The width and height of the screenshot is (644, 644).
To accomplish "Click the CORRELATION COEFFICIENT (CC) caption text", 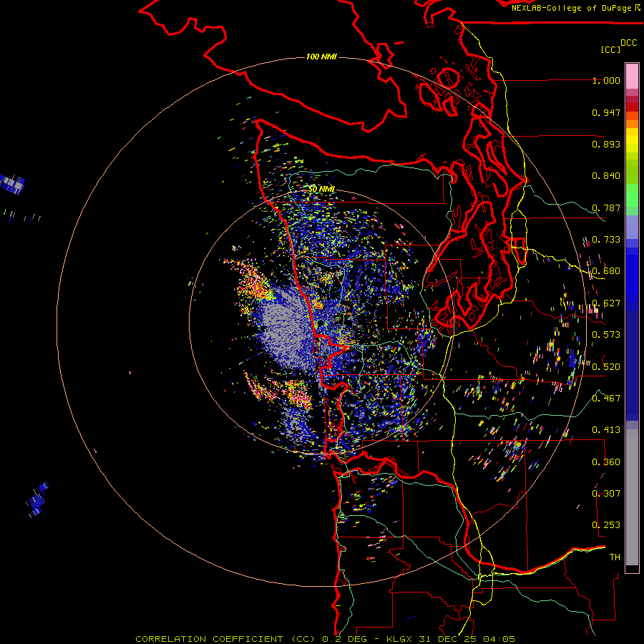I will [225, 639].
